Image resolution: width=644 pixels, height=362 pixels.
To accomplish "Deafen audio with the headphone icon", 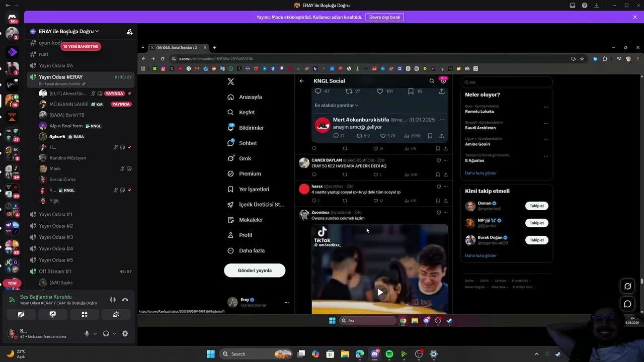I will click(106, 333).
